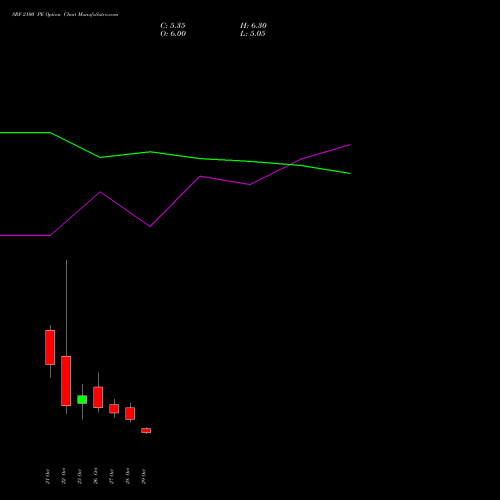The height and width of the screenshot is (500, 500).
Task: Select the red candle for 27 Oct
Action: [114, 409]
